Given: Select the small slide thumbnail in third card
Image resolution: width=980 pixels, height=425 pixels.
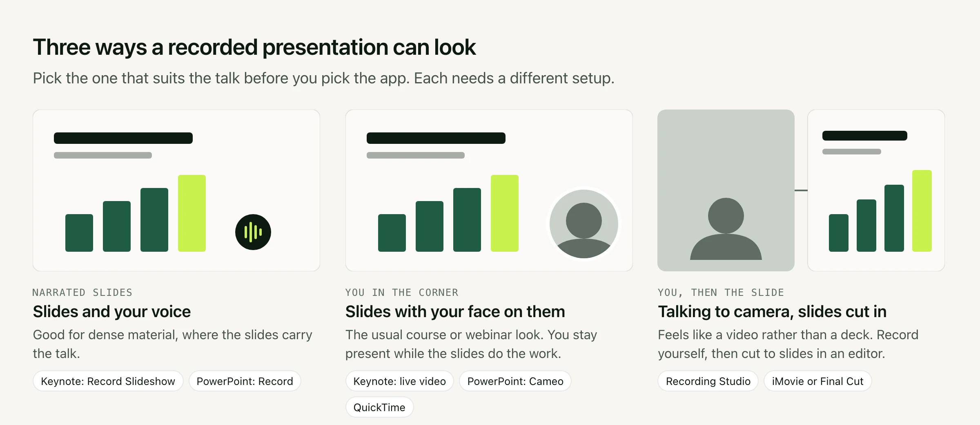Looking at the screenshot, I should click(x=876, y=190).
